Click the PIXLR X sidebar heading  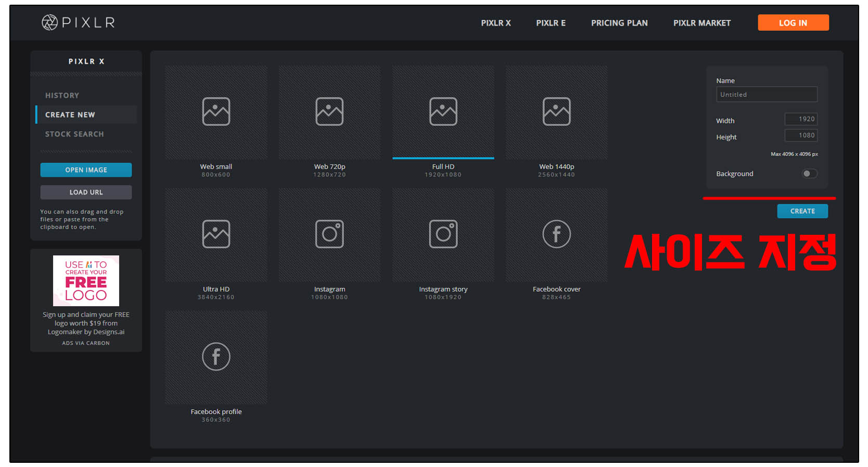(86, 61)
